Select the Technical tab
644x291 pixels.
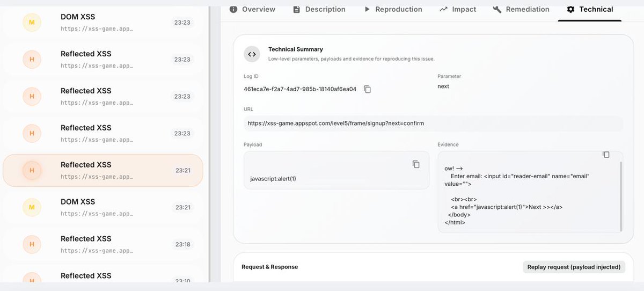[590, 9]
